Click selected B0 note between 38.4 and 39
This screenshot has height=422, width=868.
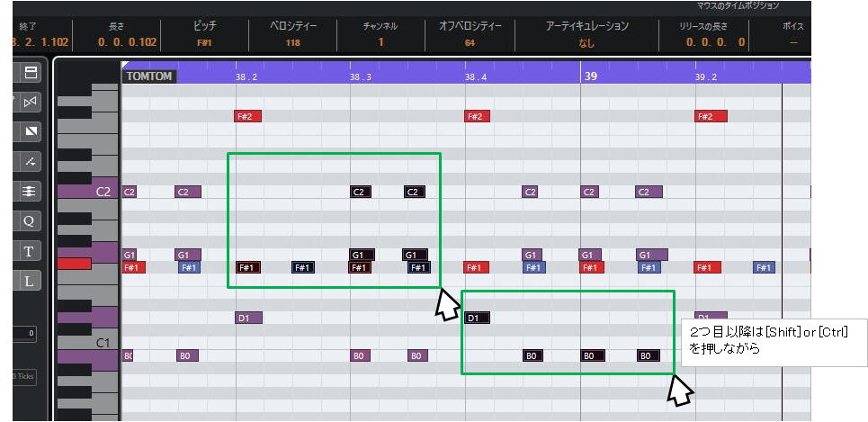click(533, 355)
